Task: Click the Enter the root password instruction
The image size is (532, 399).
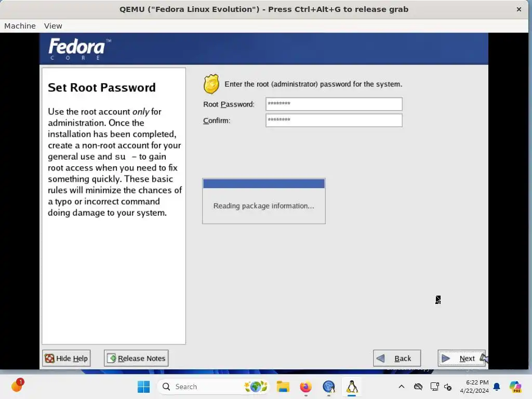Action: [313, 84]
